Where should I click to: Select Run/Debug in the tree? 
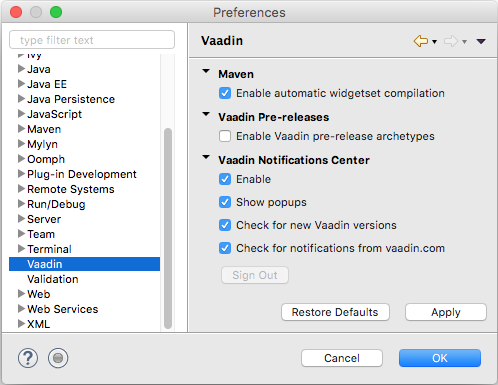(x=56, y=204)
